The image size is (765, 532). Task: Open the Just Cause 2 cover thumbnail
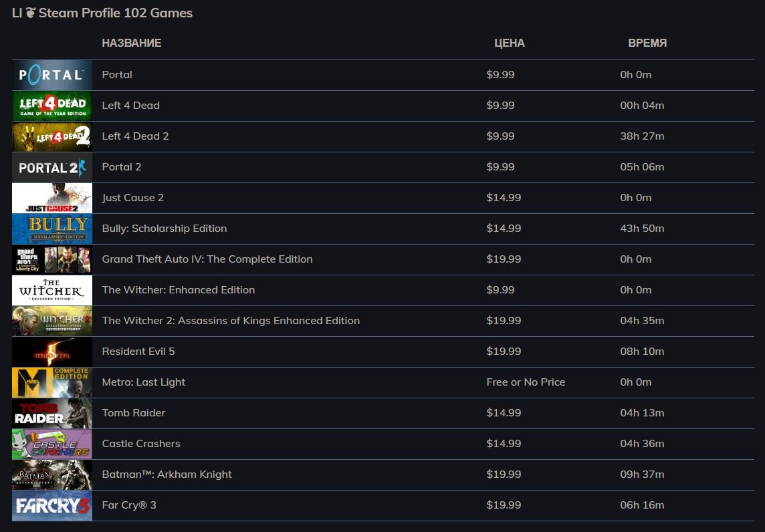(52, 198)
